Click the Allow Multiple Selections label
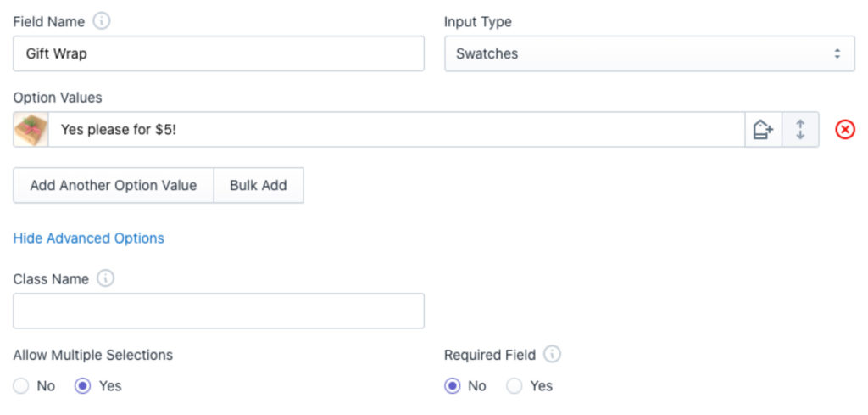 (x=92, y=355)
